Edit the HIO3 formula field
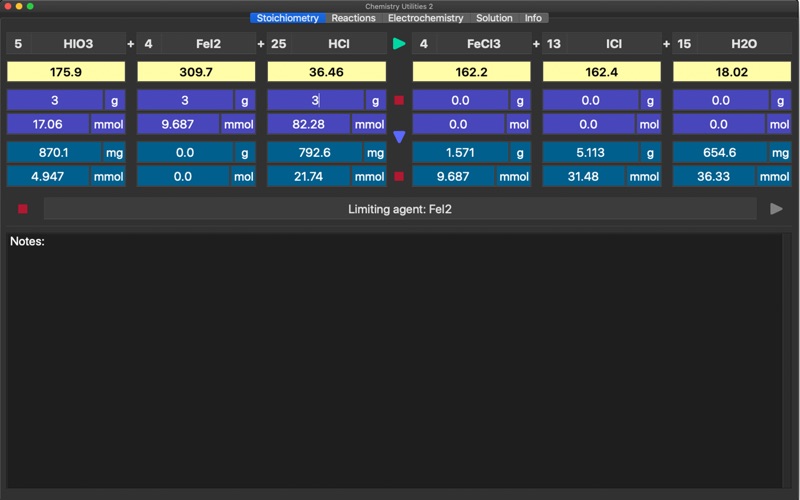 78,44
